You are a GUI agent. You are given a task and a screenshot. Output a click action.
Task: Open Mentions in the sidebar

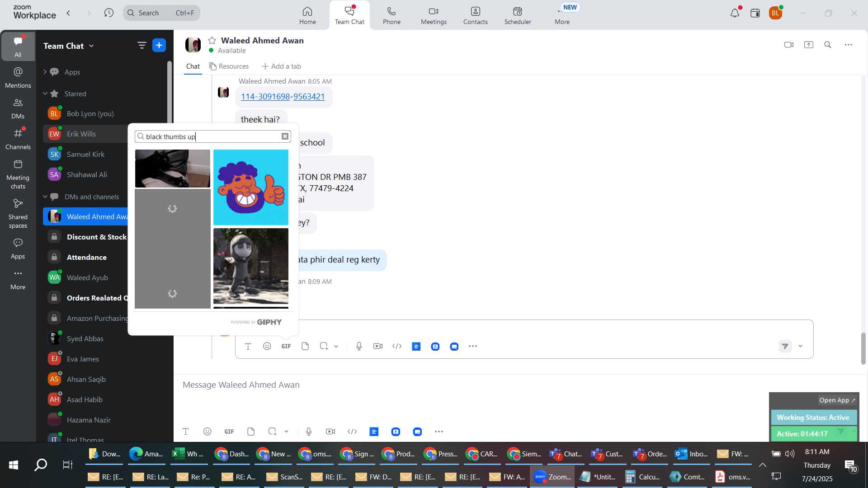(18, 78)
